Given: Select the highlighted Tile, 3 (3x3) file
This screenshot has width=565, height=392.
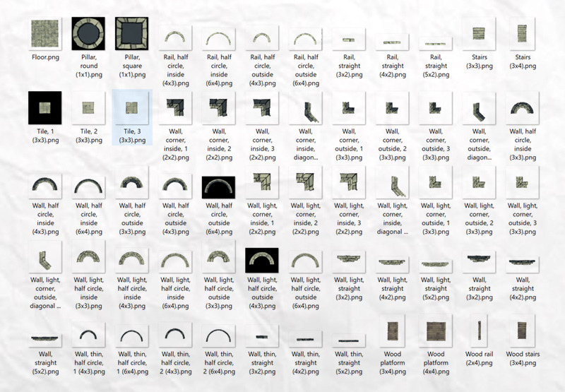Looking at the screenshot, I should click(x=131, y=108).
